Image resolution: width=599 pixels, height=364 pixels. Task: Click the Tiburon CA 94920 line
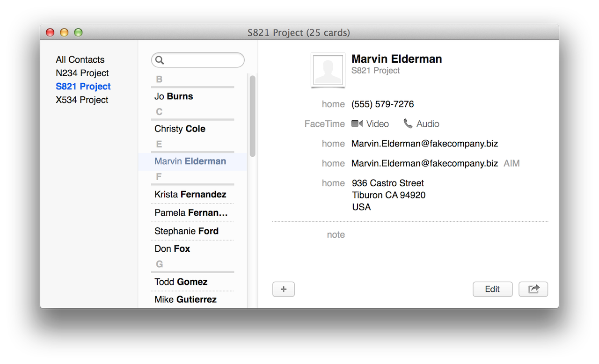[389, 195]
